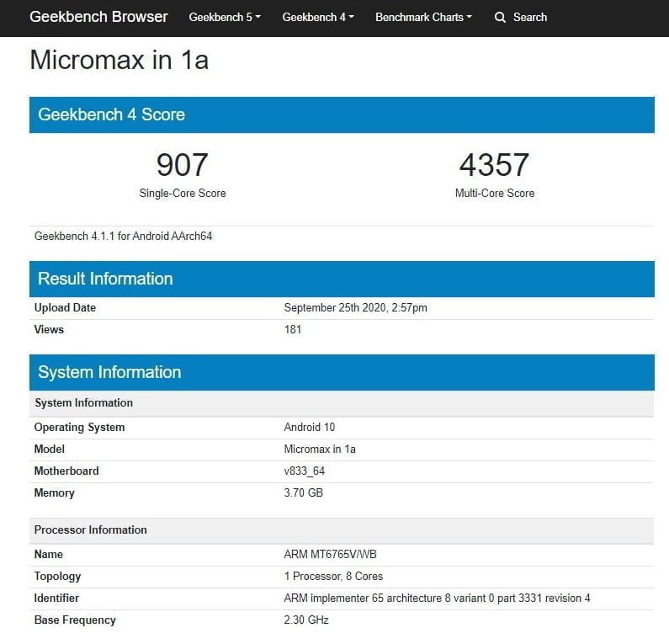The width and height of the screenshot is (669, 644).
Task: Click the Geekbench 4 Score header
Action: 342,114
